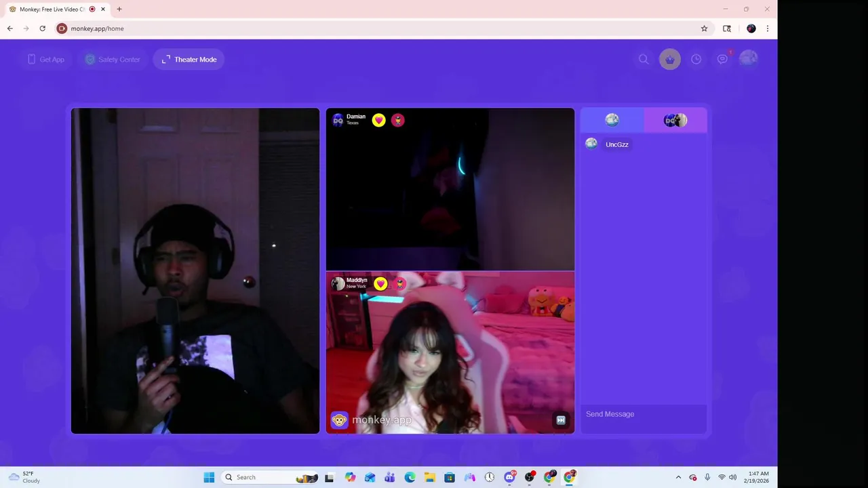This screenshot has width=868, height=488.
Task: Switch to the paired-avatars chat tab
Action: (x=675, y=120)
